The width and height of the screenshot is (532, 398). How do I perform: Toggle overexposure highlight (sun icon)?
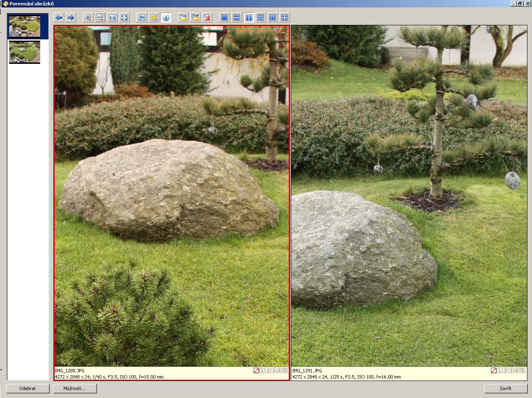tap(154, 17)
